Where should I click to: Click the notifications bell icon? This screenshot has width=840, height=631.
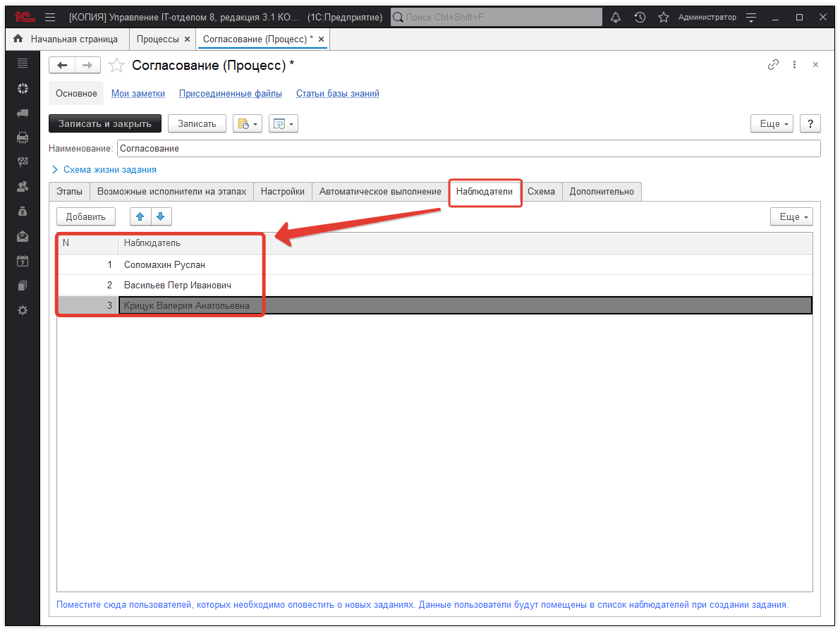click(x=616, y=17)
